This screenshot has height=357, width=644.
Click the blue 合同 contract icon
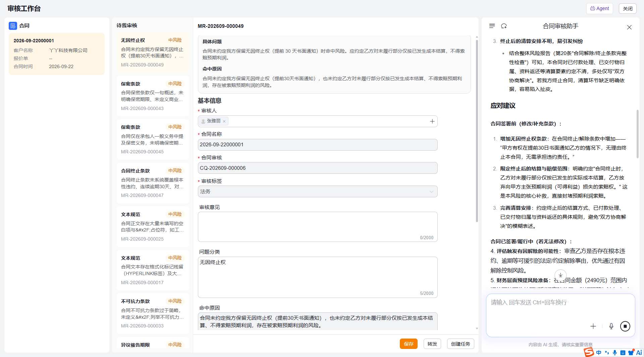(x=13, y=26)
